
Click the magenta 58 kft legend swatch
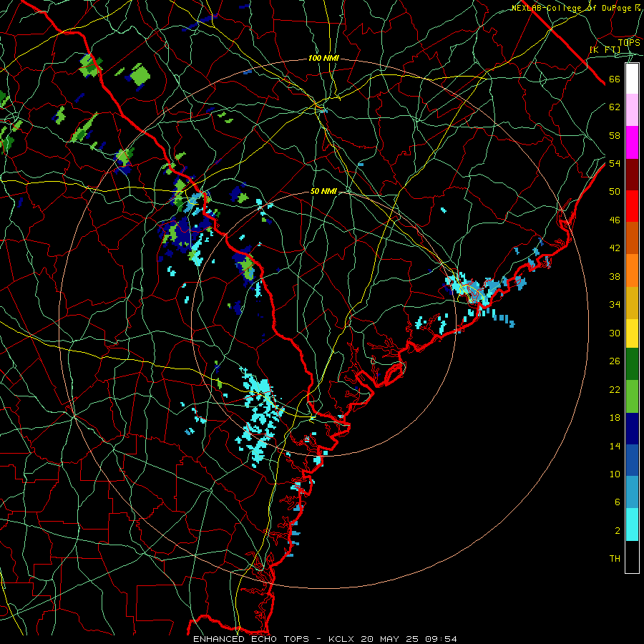[632, 142]
